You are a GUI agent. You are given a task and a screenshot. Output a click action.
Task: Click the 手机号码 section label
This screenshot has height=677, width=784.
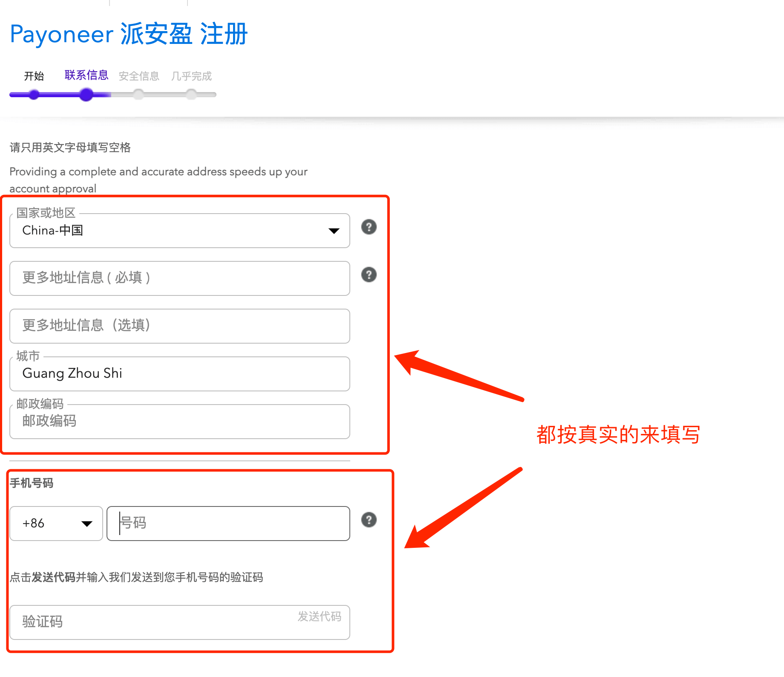(x=32, y=483)
